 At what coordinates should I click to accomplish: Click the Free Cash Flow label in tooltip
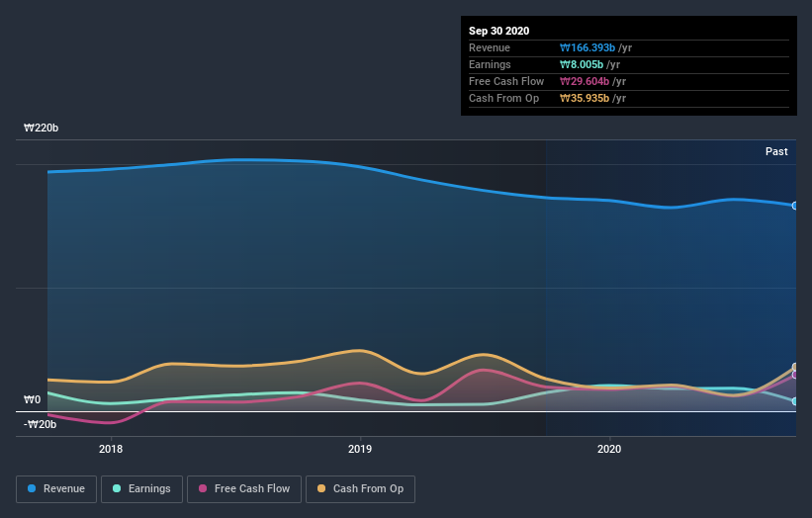(506, 81)
